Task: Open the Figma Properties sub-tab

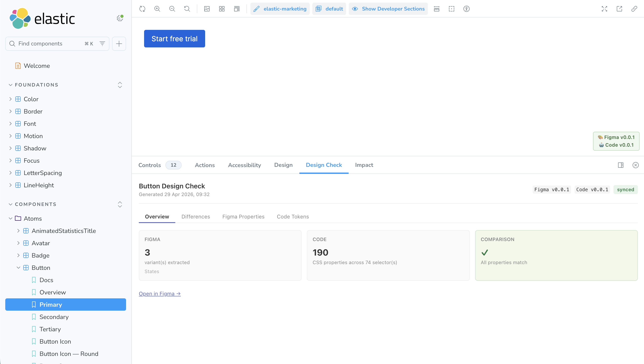Action: click(243, 216)
